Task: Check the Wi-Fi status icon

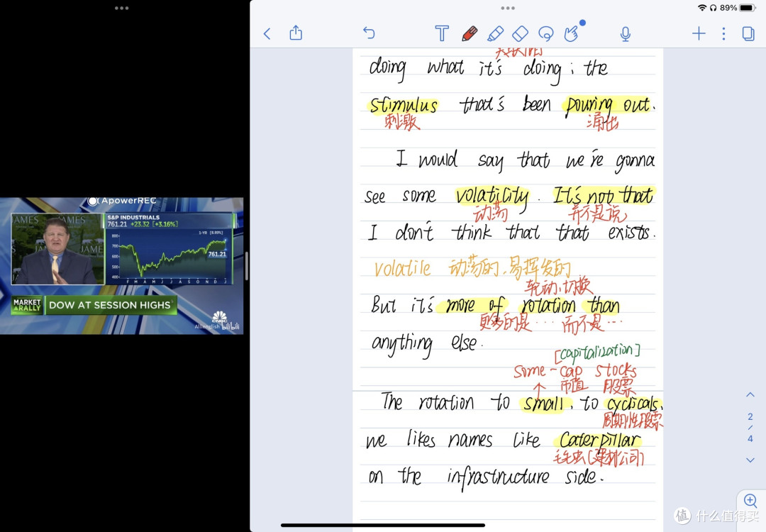Action: coord(702,8)
